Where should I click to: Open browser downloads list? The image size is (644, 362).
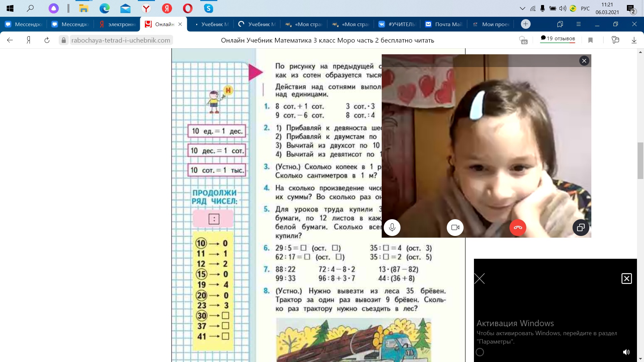click(634, 40)
